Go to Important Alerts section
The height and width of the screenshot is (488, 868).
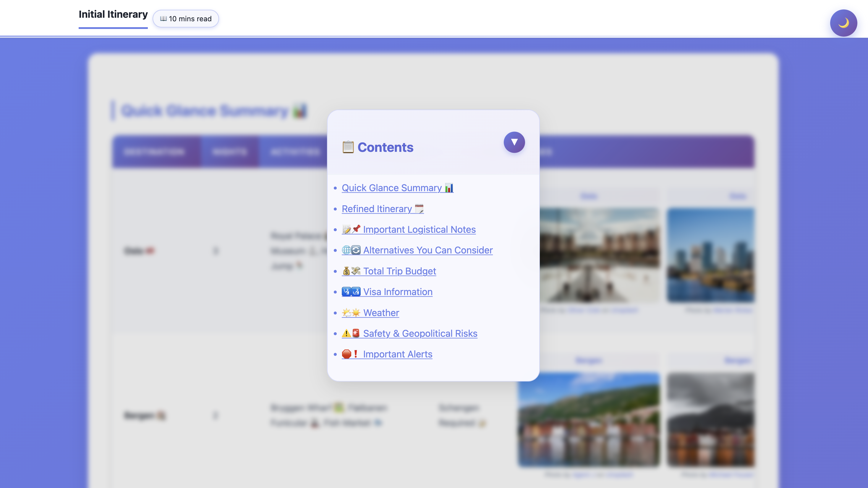(397, 354)
